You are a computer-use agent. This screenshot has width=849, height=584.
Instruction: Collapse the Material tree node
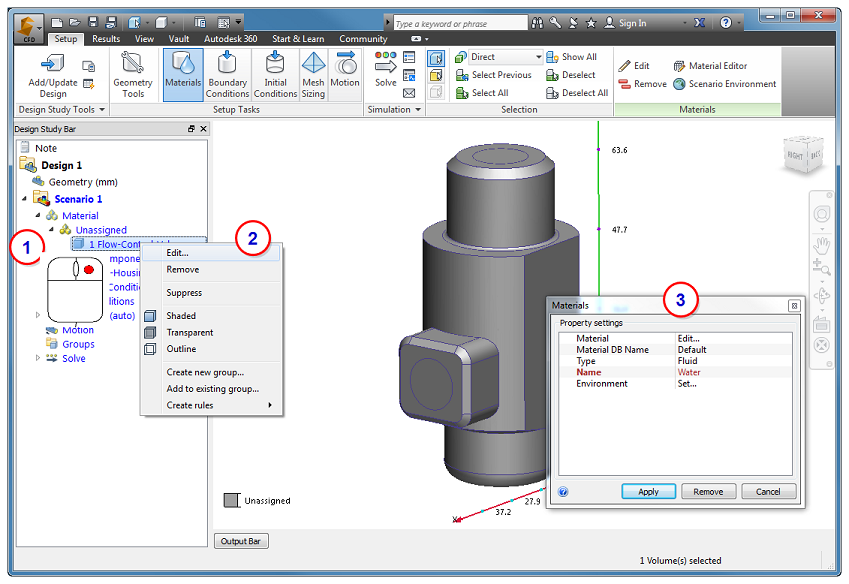pos(37,215)
